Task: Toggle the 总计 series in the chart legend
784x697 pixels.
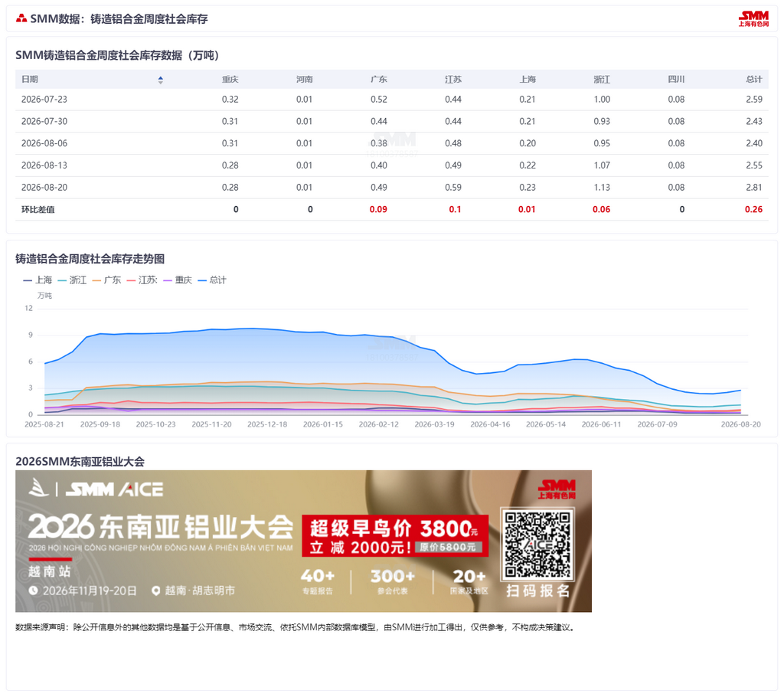Action: pos(212,280)
